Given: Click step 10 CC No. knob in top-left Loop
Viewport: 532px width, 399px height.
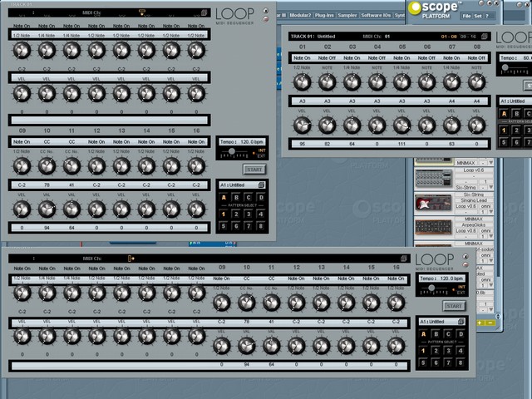Looking at the screenshot, I should tap(47, 166).
